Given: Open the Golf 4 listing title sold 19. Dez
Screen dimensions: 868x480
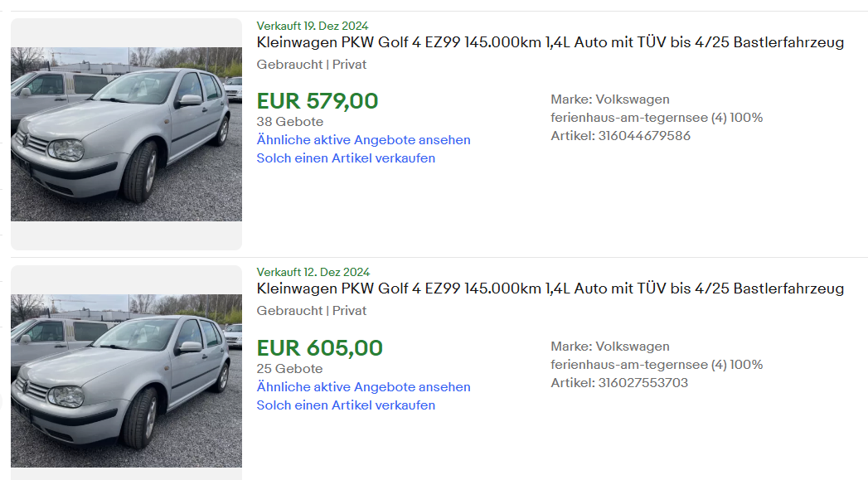Looking at the screenshot, I should click(550, 42).
